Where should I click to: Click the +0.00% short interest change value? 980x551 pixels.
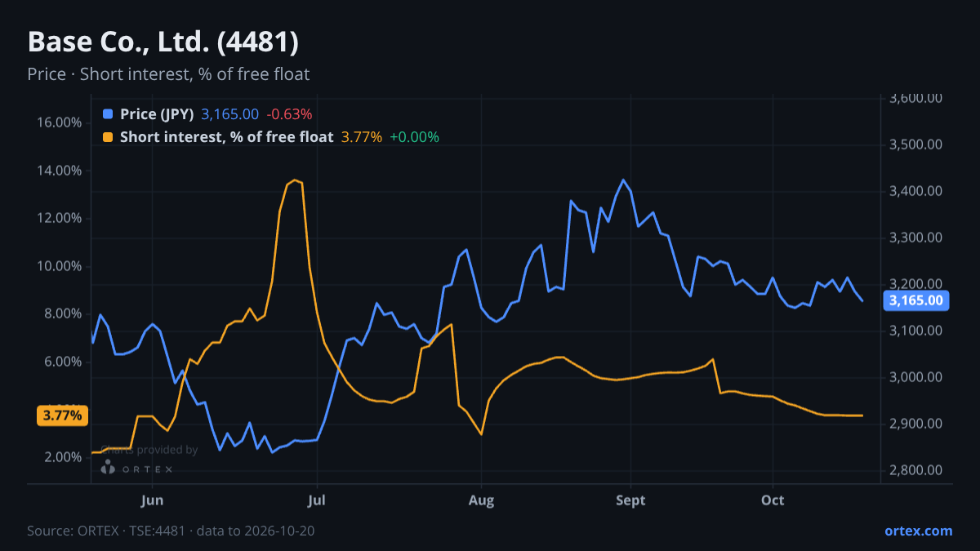pos(414,137)
